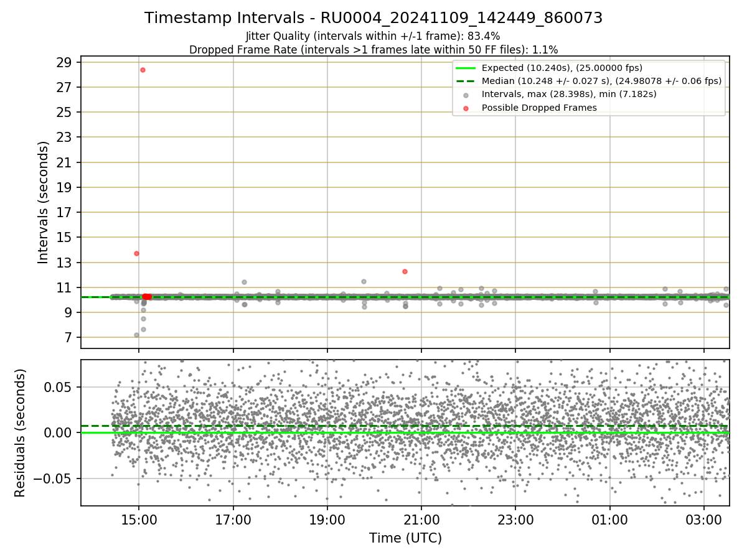The width and height of the screenshot is (747, 560).
Task: Click x-axis tick label '17:00'
Action: (233, 520)
